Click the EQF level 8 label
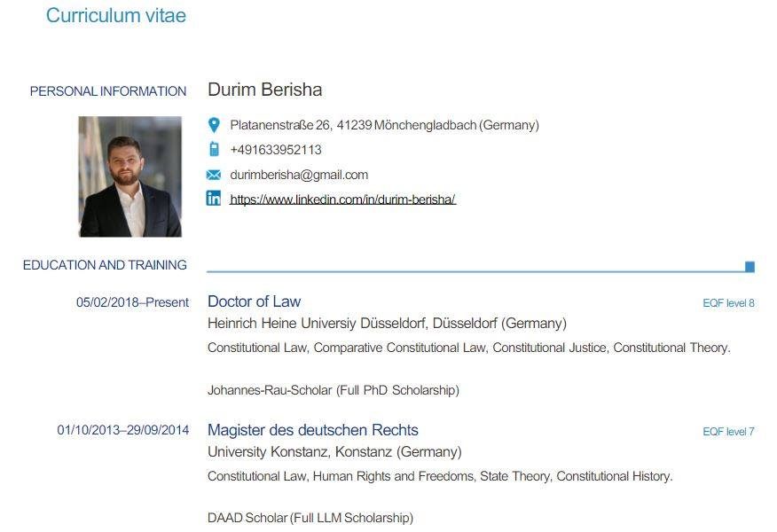Viewport: 777px width, 532px height. point(728,303)
